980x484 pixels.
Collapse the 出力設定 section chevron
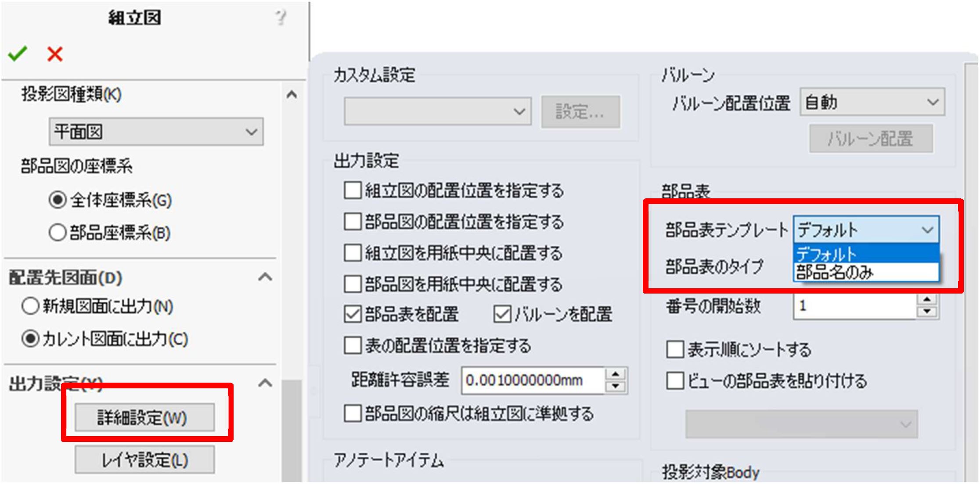[x=265, y=383]
